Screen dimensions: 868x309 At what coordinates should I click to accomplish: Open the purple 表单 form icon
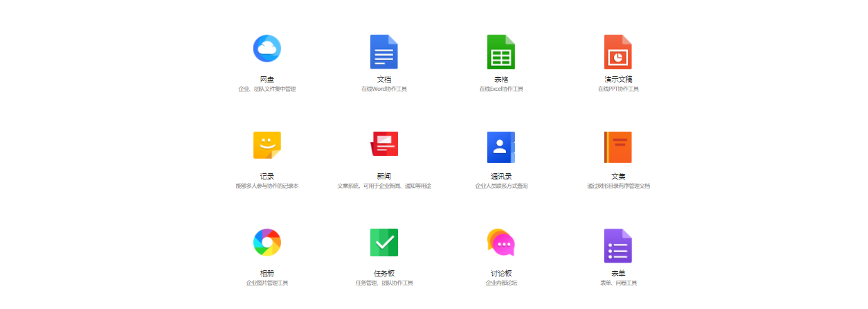[618, 246]
